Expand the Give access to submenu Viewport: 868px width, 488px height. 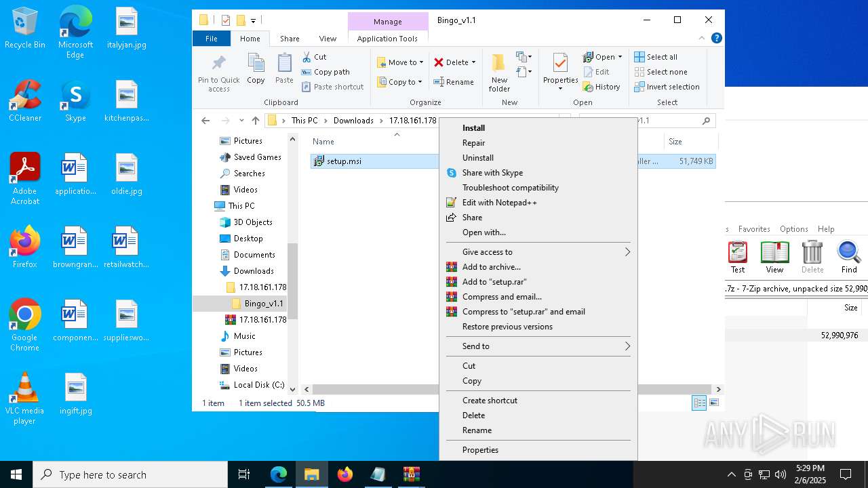(538, 252)
